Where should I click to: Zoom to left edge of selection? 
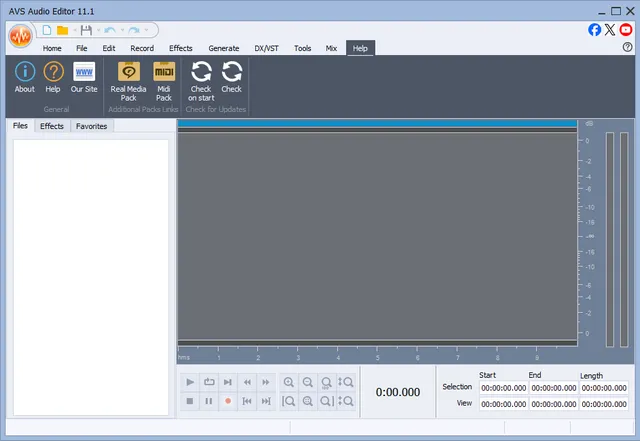pos(289,401)
